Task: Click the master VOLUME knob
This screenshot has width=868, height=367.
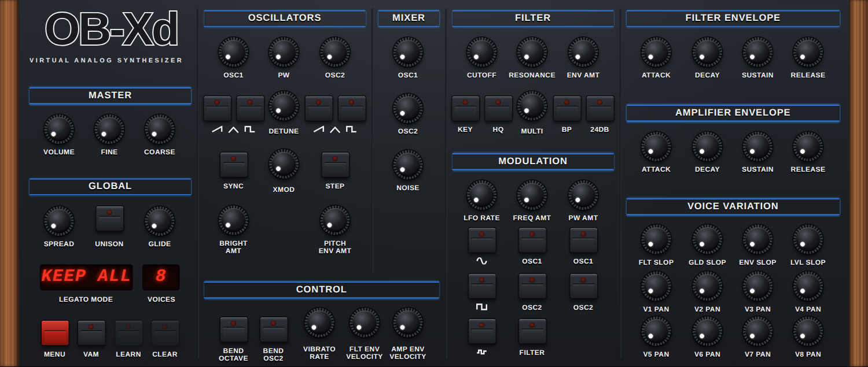Action: pos(59,129)
